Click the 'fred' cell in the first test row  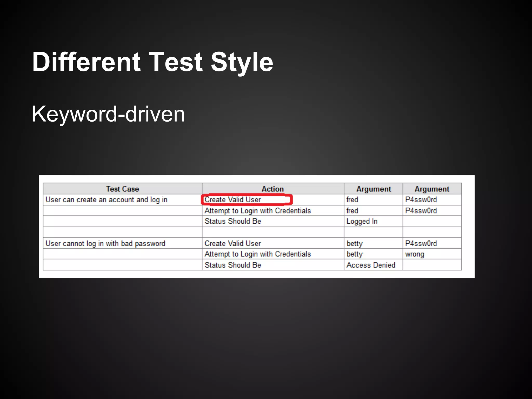point(352,199)
